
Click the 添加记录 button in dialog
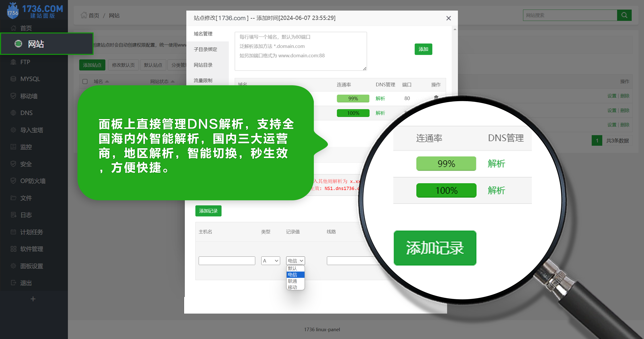tap(208, 211)
